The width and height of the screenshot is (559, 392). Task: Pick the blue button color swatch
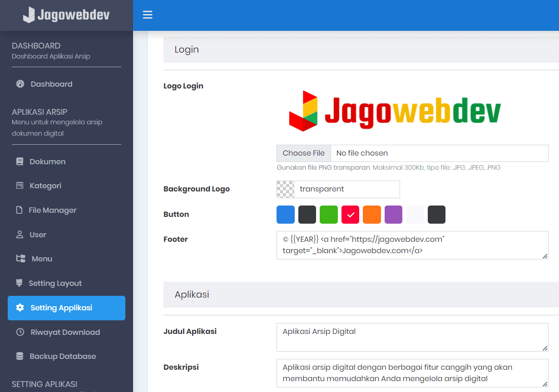tap(286, 215)
